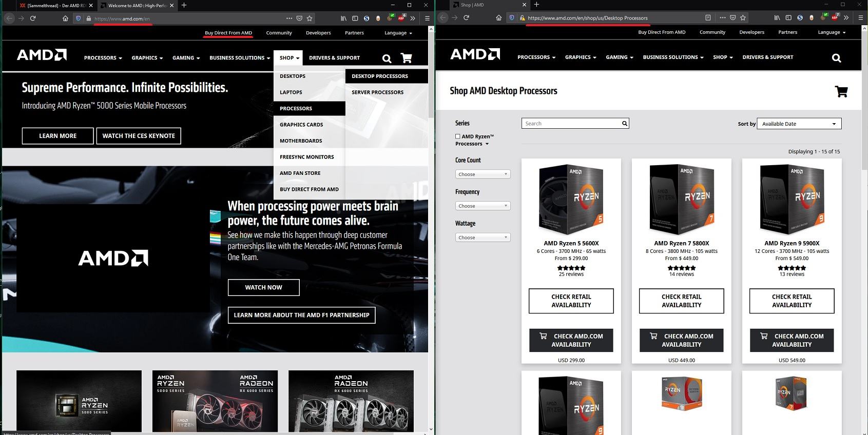Open site lock warning icon in right address bar
Image resolution: width=868 pixels, height=435 pixels.
pyautogui.click(x=522, y=17)
